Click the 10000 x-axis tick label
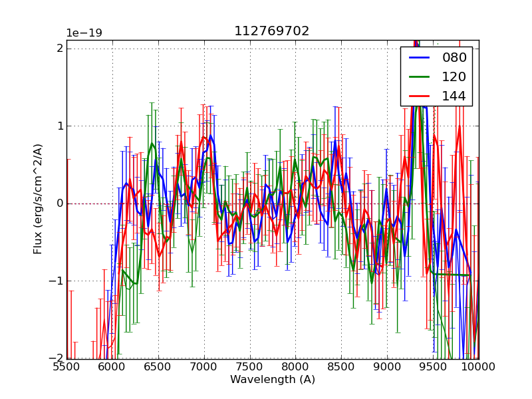The height and width of the screenshot is (399, 532). pyautogui.click(x=478, y=367)
